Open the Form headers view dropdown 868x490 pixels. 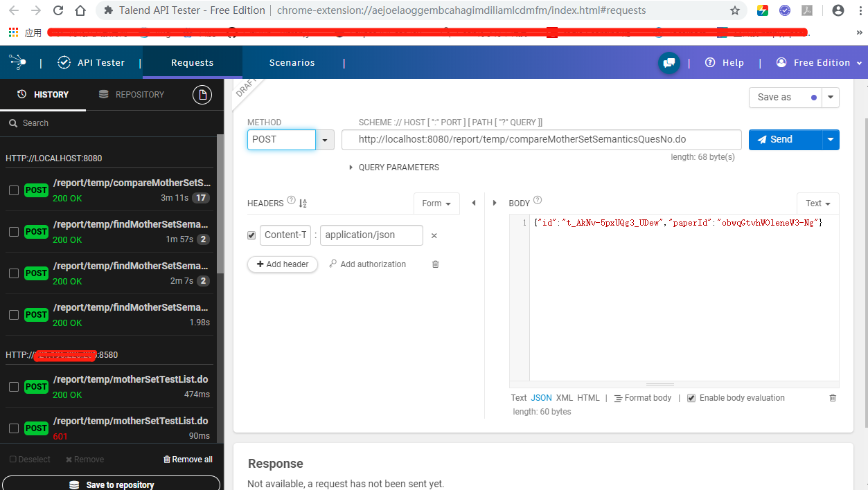(436, 203)
